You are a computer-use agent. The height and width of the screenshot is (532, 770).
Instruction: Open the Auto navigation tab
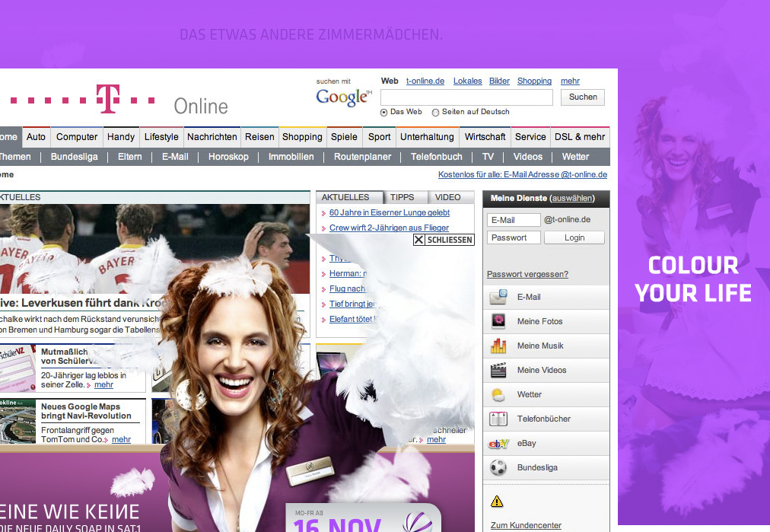36,137
